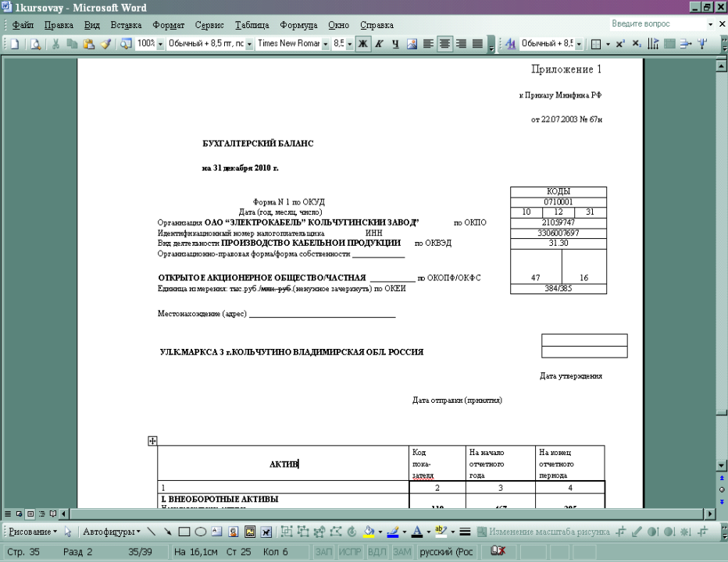Click vertical scrollbar down arrow
This screenshot has height=562, width=728.
(721, 465)
